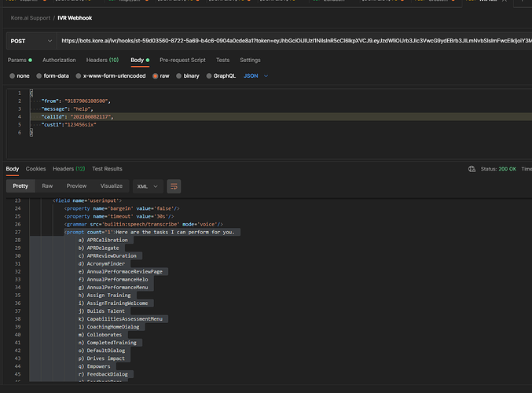
Task: Click the Visualize response button
Action: coord(111,186)
